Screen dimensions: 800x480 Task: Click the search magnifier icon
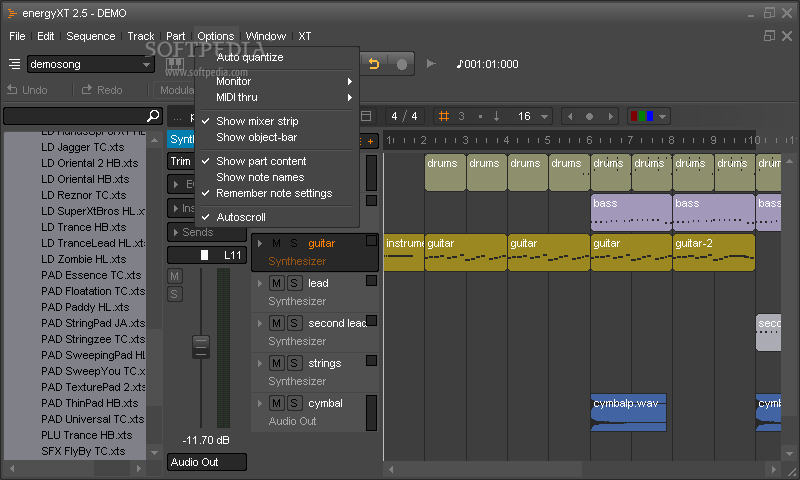coord(153,116)
